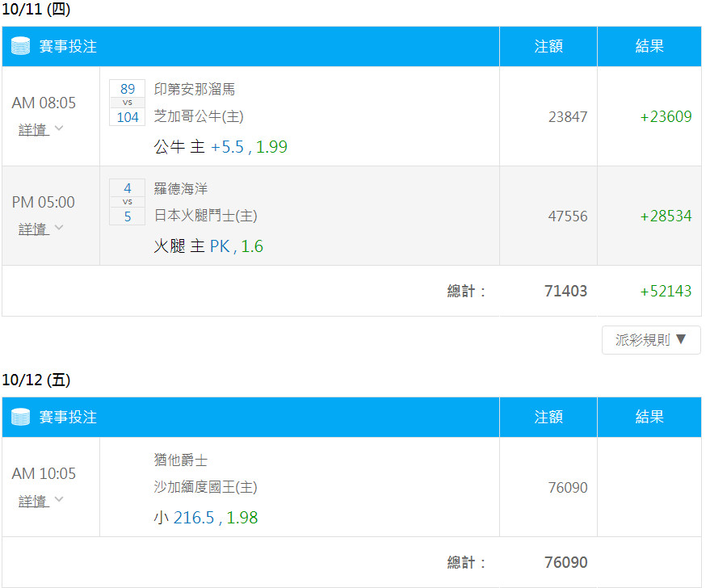Viewport: 710px width, 588px height.
Task: Select the 火腿 主 PK, 1.6 bet line
Action: [x=208, y=246]
